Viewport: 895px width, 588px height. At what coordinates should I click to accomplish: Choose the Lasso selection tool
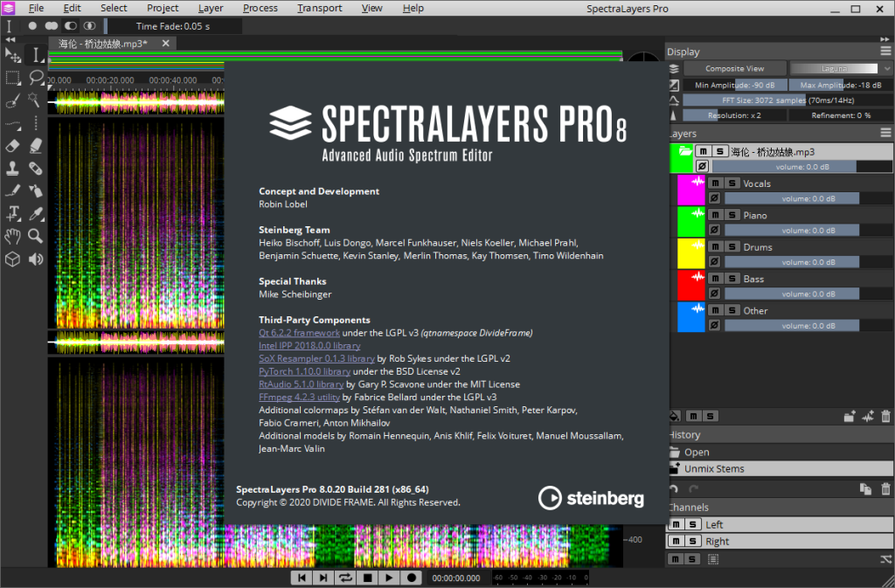pos(35,78)
